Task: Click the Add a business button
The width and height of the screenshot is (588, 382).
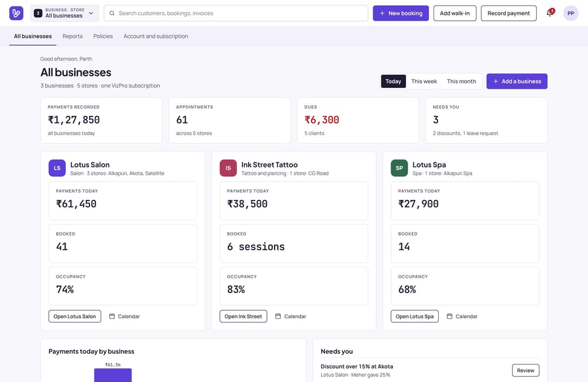Action: tap(517, 82)
